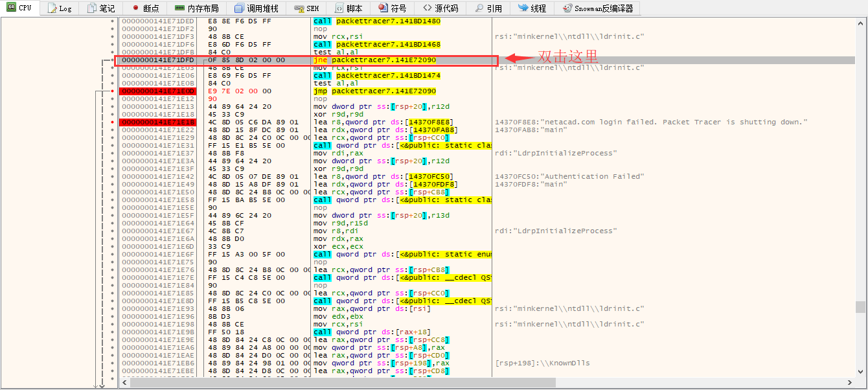Switch to the 断点 breakpoints tab
Image resolution: width=868 pixels, height=390 pixels.
(146, 8)
